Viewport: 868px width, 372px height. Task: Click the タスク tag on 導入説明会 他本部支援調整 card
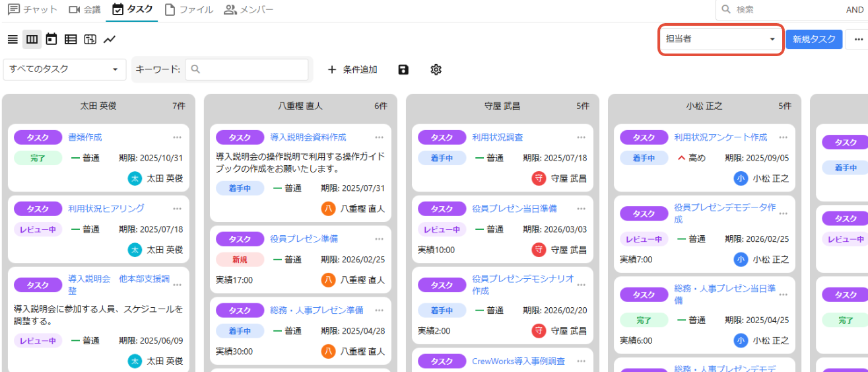38,285
